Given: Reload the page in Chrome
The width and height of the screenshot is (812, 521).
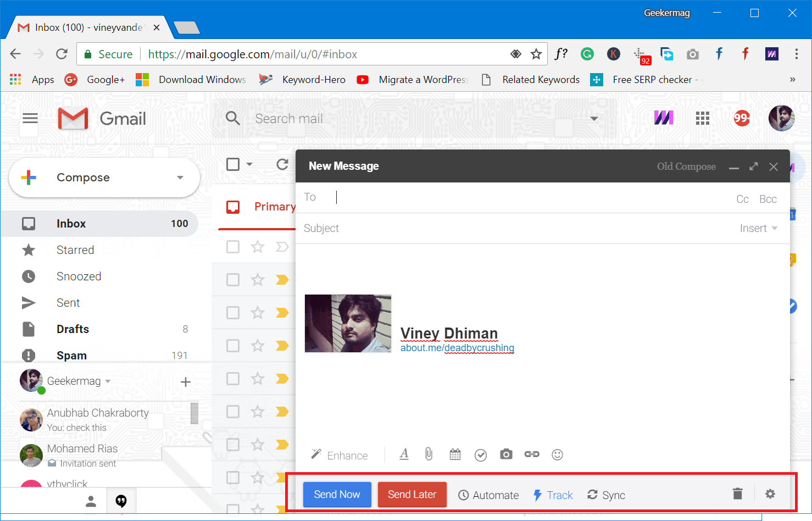Looking at the screenshot, I should click(62, 54).
